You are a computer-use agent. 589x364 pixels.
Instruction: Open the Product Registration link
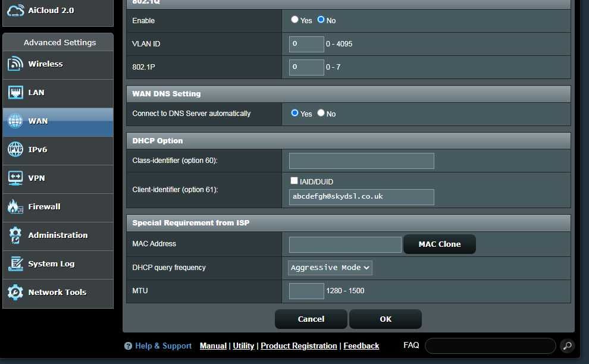coord(299,346)
